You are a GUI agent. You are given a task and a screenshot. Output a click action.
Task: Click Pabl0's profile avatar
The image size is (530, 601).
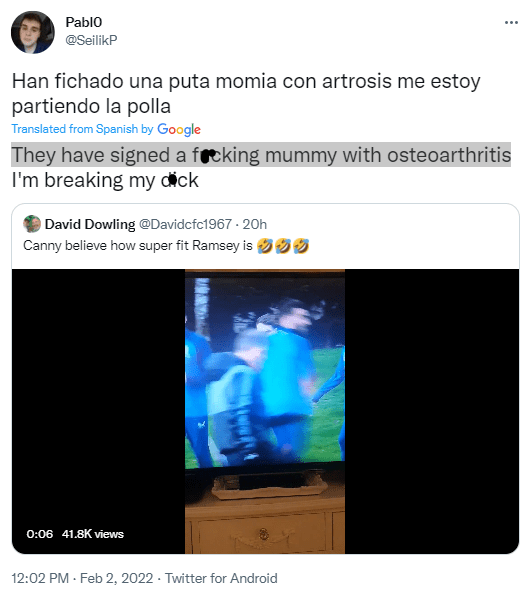(33, 32)
